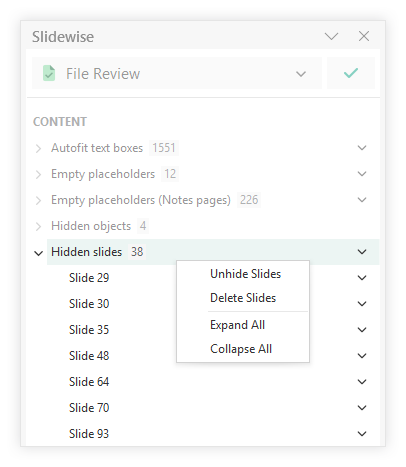Click the 1551 count badge

coord(164,148)
